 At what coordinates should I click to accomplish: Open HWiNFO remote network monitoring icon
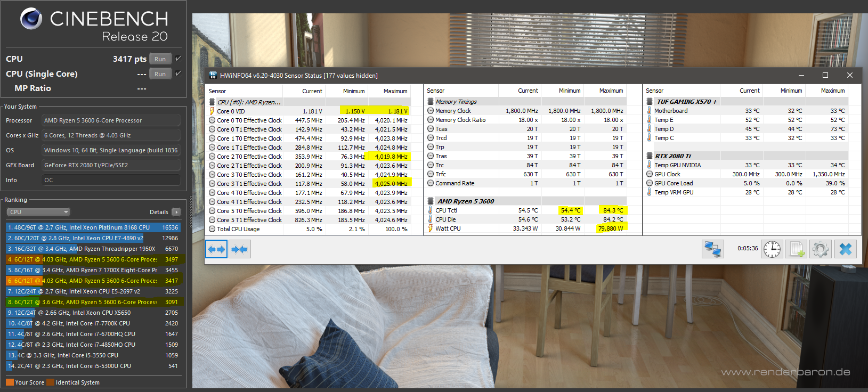pos(713,249)
